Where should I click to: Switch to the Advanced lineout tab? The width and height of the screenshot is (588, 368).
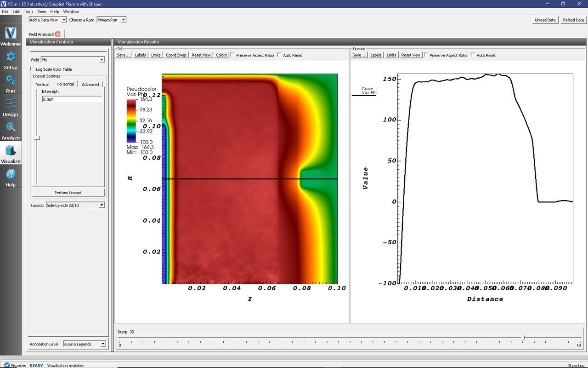90,84
